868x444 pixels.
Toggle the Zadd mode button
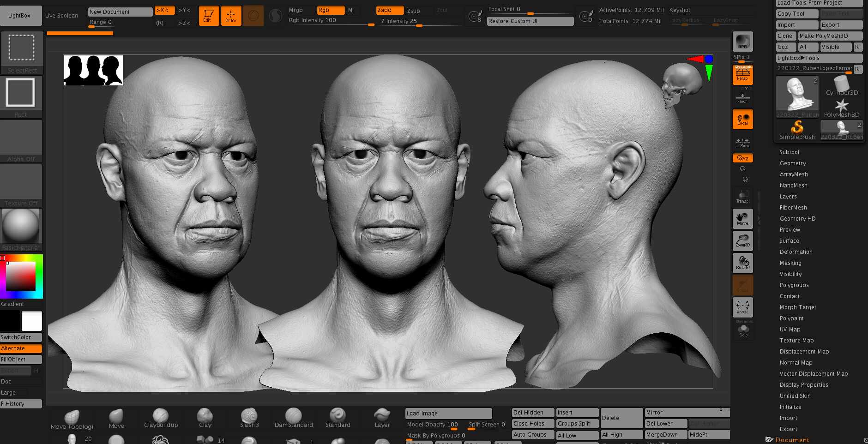coord(390,10)
